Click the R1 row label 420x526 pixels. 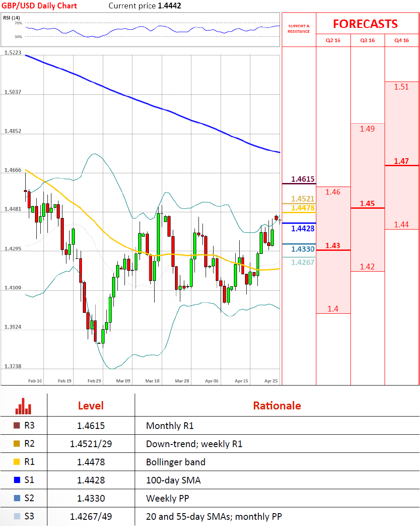pos(30,462)
